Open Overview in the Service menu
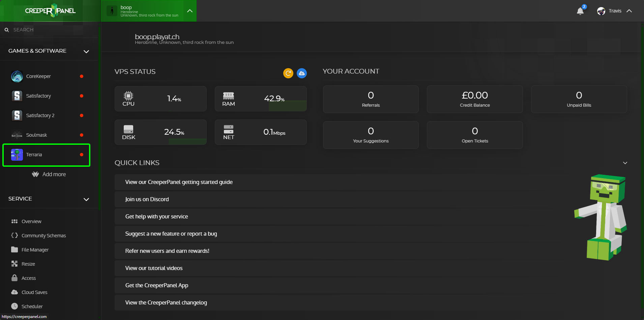Screen dimensions: 644x320 pyautogui.click(x=31, y=221)
